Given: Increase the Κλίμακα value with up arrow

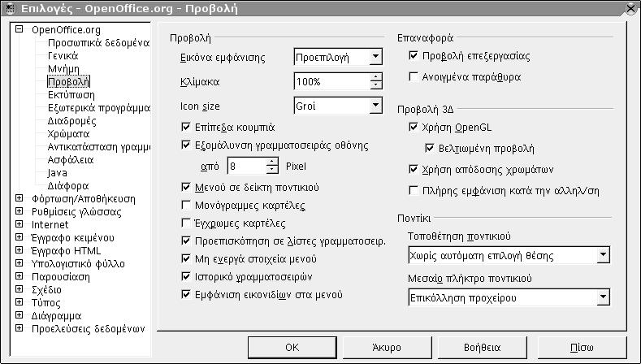Looking at the screenshot, I should [x=375, y=77].
